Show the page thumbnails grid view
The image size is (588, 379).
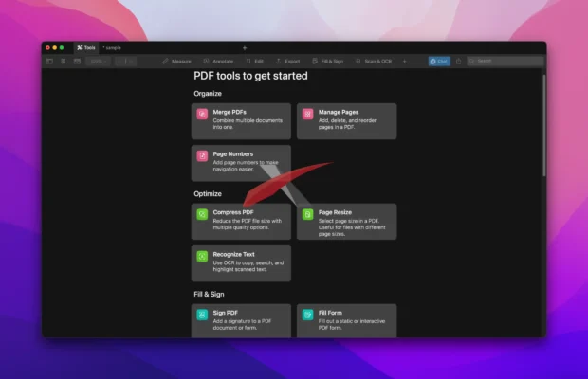[63, 61]
